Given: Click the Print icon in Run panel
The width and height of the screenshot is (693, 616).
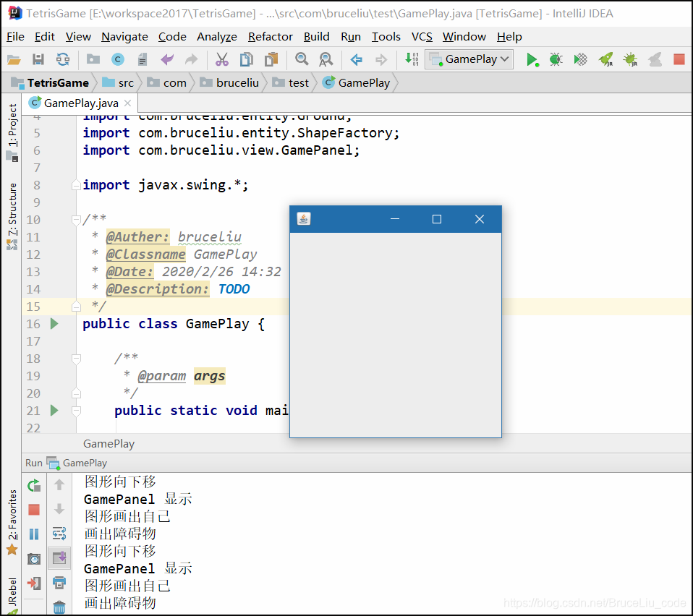Looking at the screenshot, I should click(x=59, y=583).
